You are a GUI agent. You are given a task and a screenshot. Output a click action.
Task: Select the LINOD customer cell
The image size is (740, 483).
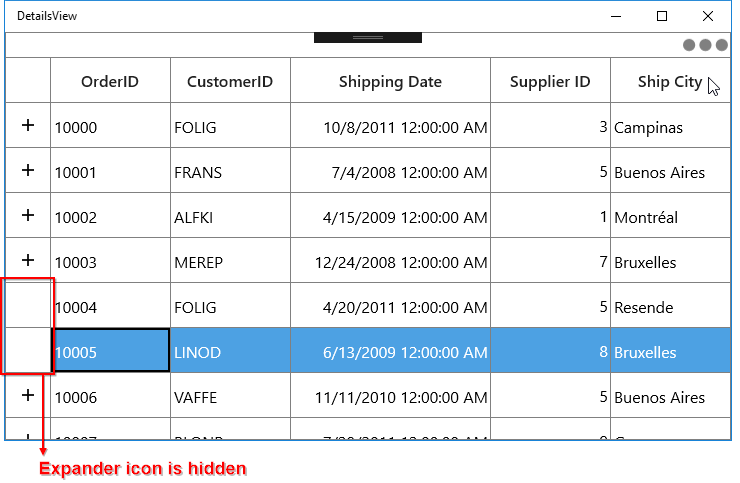point(230,350)
